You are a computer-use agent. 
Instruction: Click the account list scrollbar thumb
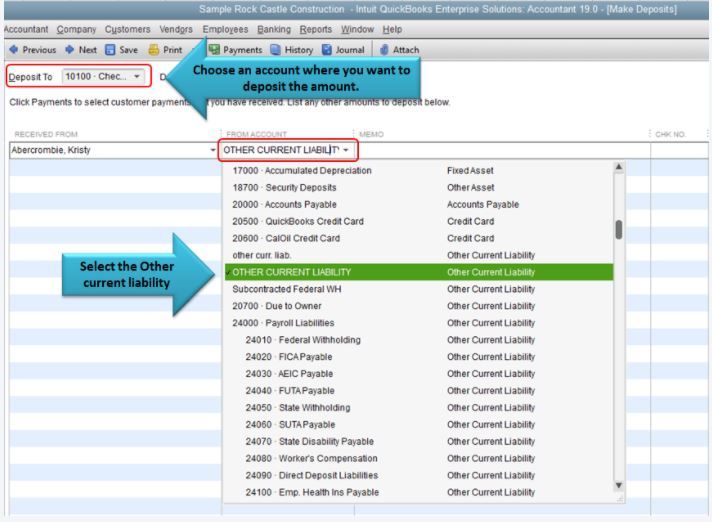click(618, 230)
